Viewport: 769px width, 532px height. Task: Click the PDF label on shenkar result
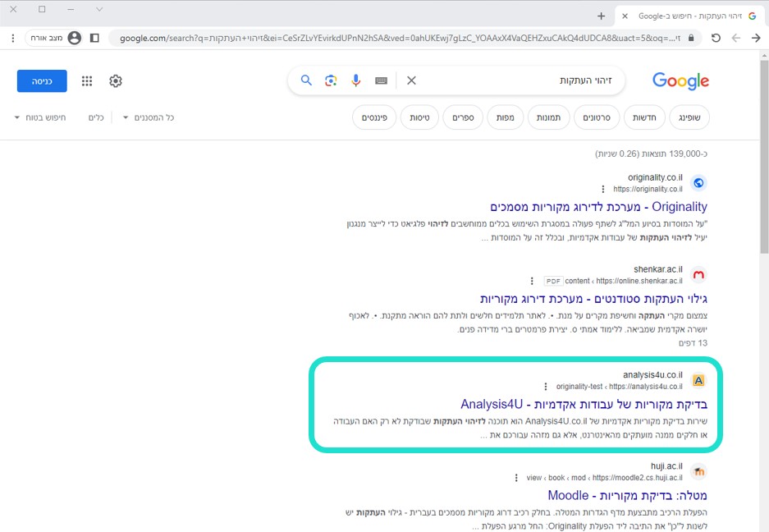pyautogui.click(x=553, y=282)
